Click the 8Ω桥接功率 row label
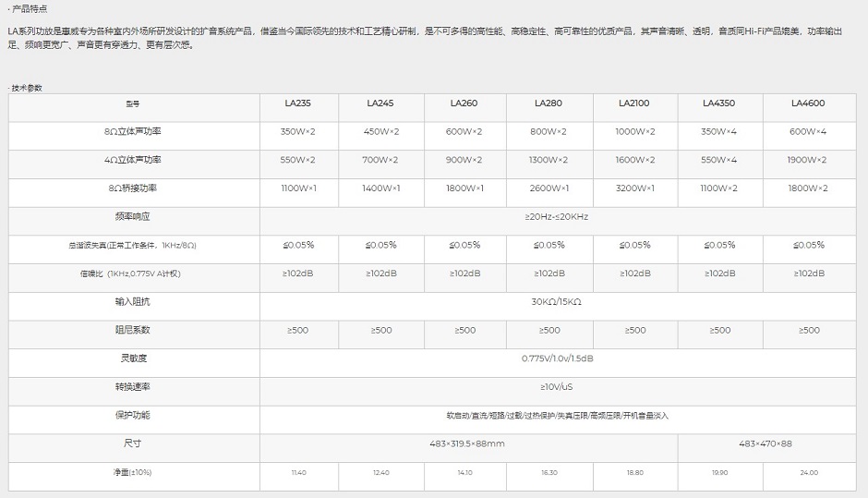 [133, 188]
